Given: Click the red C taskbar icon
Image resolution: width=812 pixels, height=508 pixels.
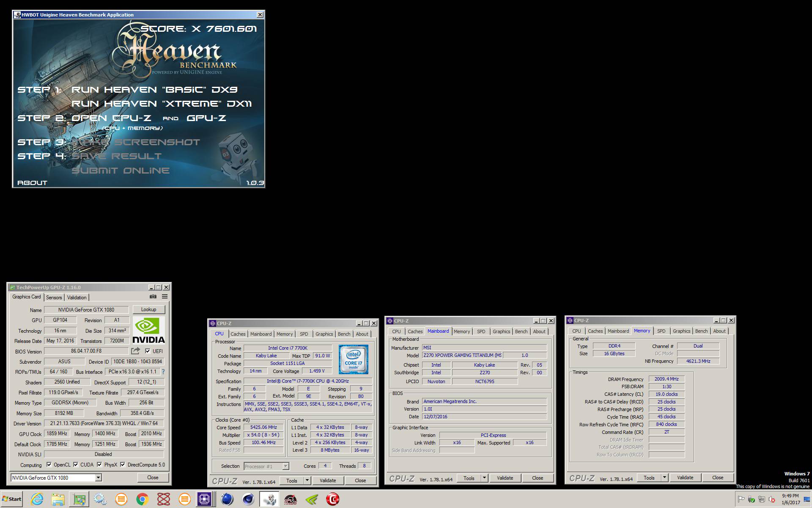Looking at the screenshot, I should 333,499.
